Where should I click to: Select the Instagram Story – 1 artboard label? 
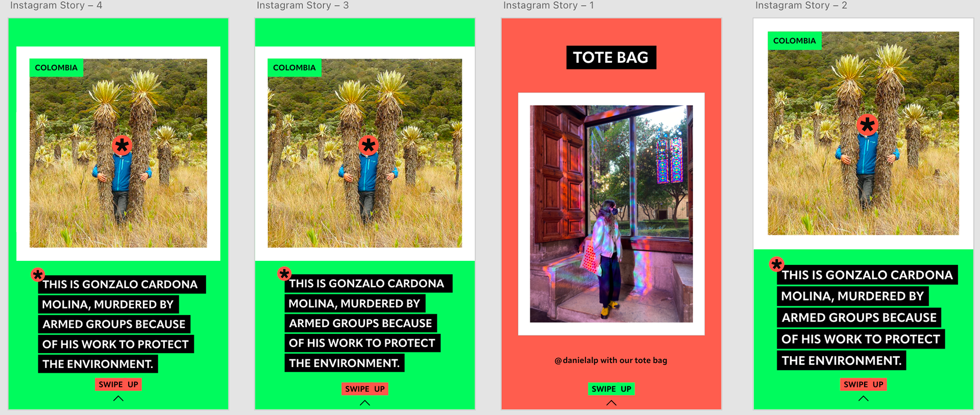point(549,6)
